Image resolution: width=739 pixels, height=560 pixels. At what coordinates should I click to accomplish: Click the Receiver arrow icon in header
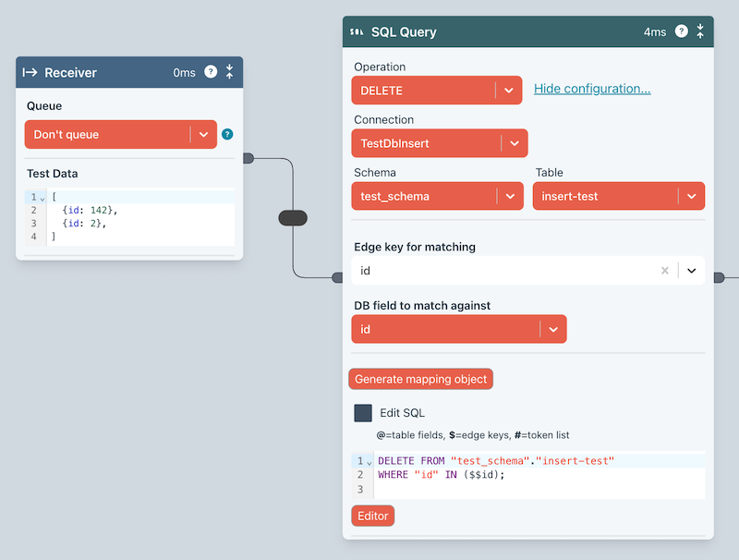30,72
